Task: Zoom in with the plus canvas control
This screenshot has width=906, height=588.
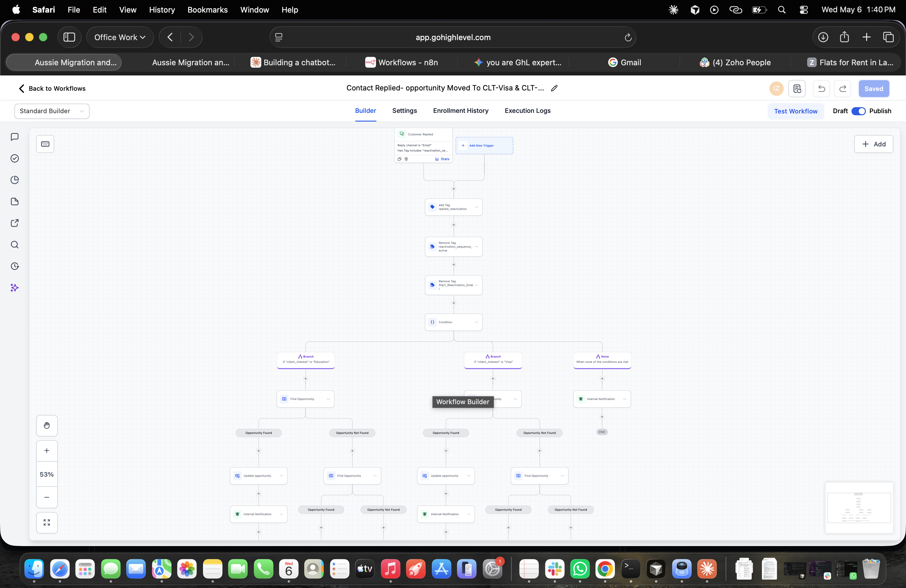Action: coord(47,451)
